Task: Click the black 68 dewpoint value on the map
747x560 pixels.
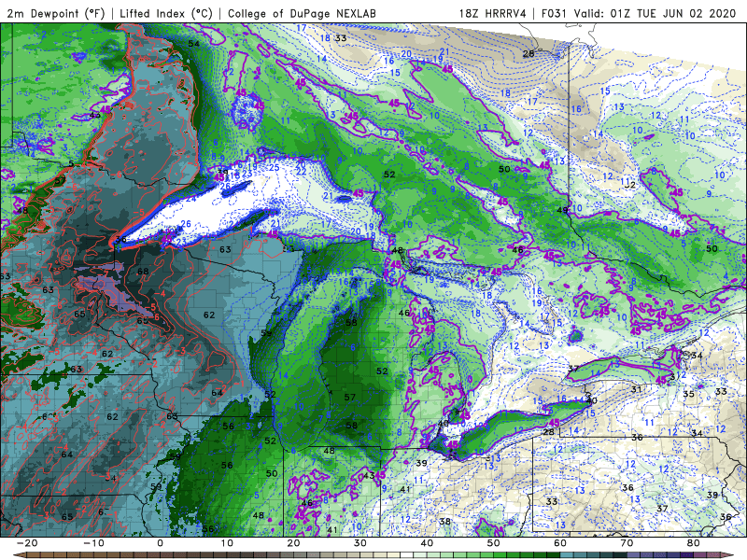Action: (x=143, y=272)
